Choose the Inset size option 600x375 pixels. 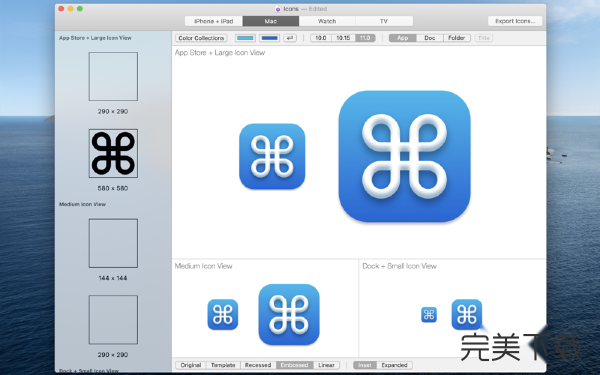coord(365,365)
